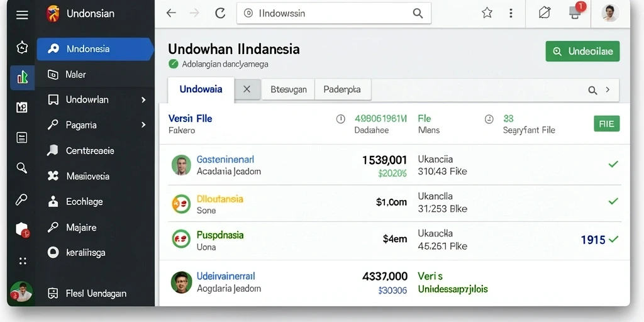Image resolution: width=644 pixels, height=322 pixels.
Task: Open Pagarria sidebar item
Action: [x=95, y=125]
